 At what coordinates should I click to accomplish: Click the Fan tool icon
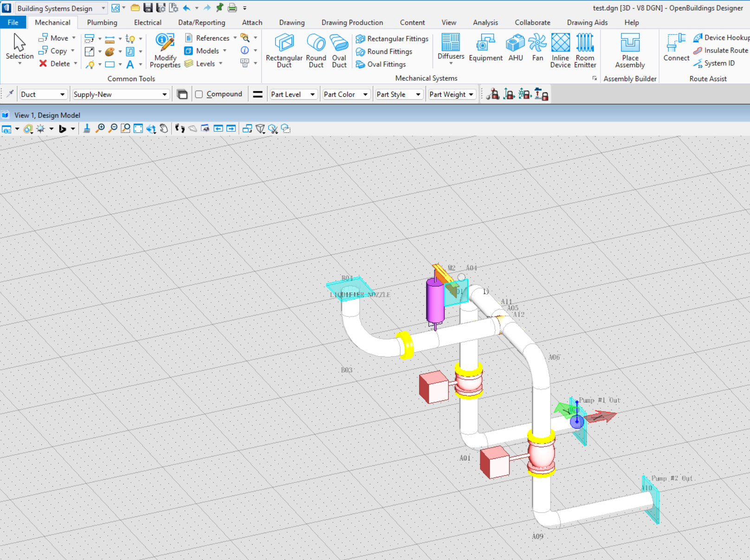point(537,48)
